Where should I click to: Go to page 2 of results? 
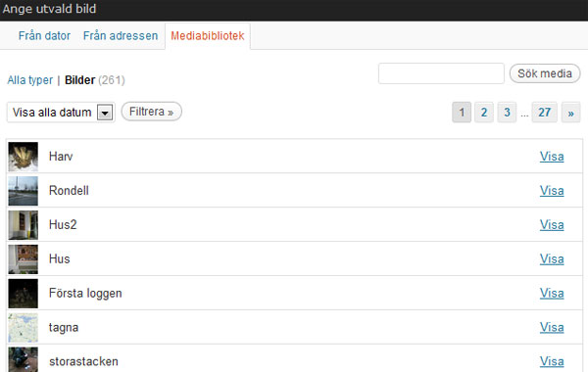[484, 113]
